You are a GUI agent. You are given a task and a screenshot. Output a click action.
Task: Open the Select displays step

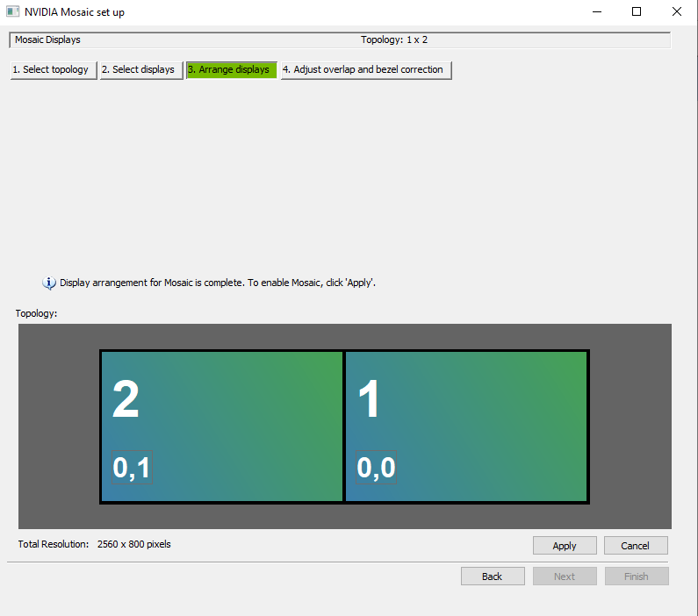(140, 70)
